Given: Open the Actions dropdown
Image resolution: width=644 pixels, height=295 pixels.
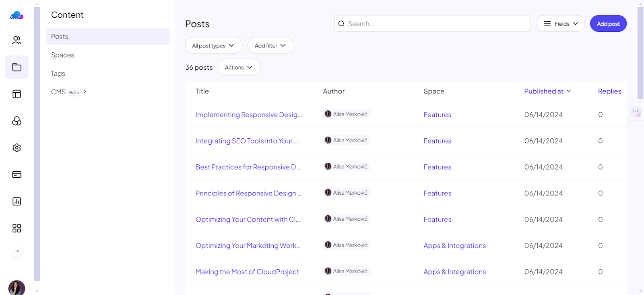Looking at the screenshot, I should 239,67.
